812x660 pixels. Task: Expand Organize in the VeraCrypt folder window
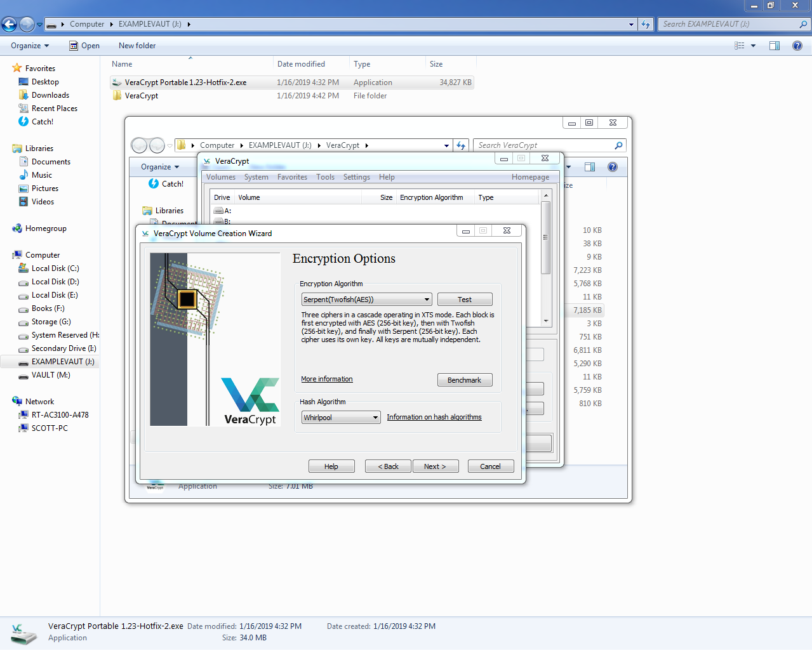160,167
